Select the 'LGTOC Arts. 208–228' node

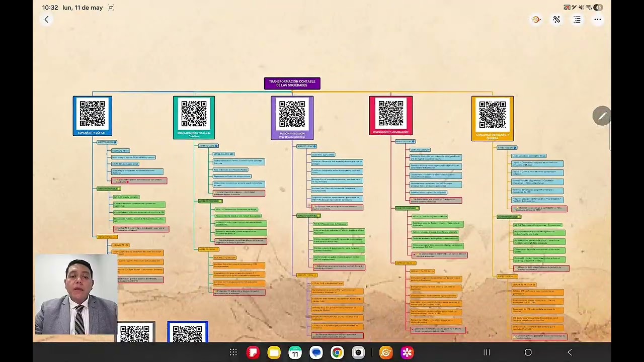(x=224, y=154)
